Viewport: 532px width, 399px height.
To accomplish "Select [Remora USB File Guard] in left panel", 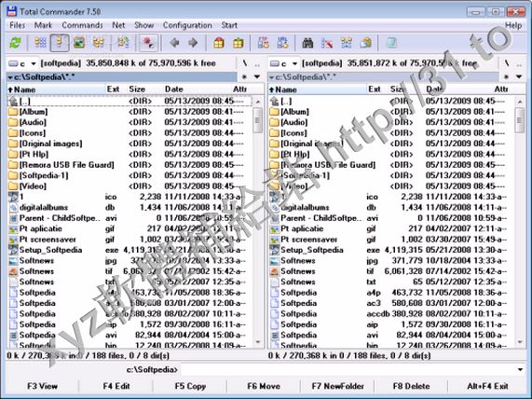I will tap(66, 165).
